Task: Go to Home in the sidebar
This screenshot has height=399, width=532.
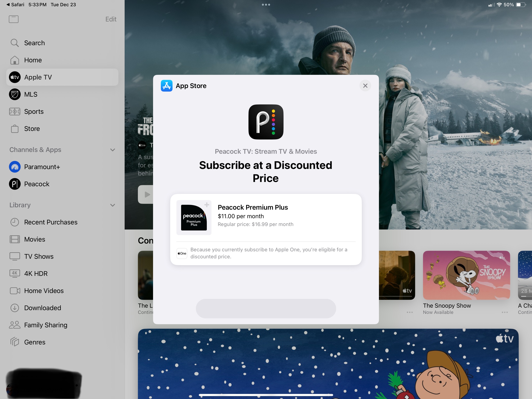Action: 33,60
